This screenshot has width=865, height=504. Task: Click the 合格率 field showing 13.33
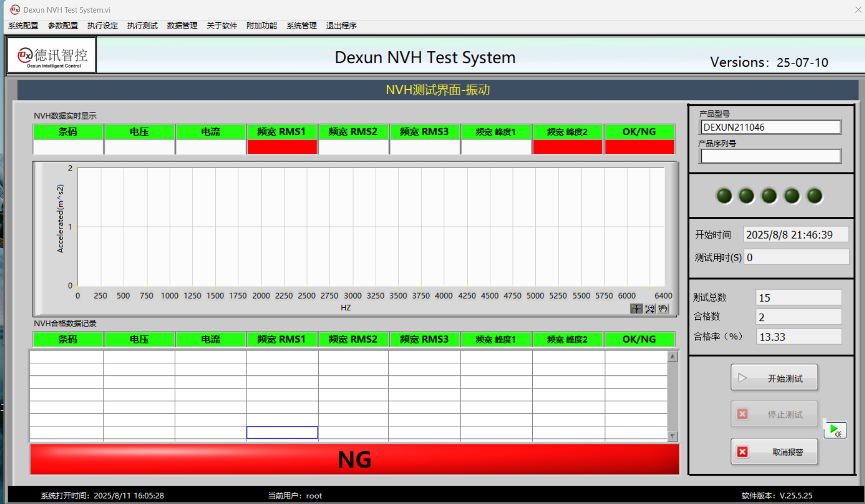pos(799,337)
